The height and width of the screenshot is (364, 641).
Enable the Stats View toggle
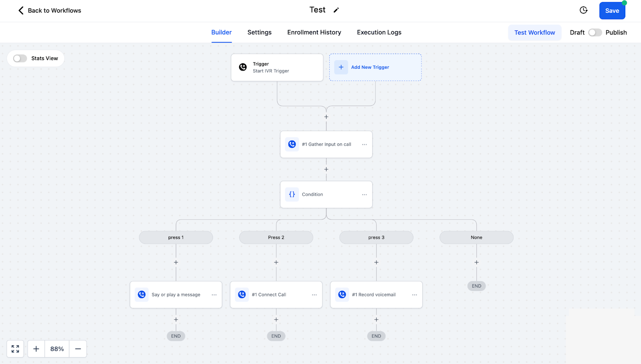(x=20, y=58)
